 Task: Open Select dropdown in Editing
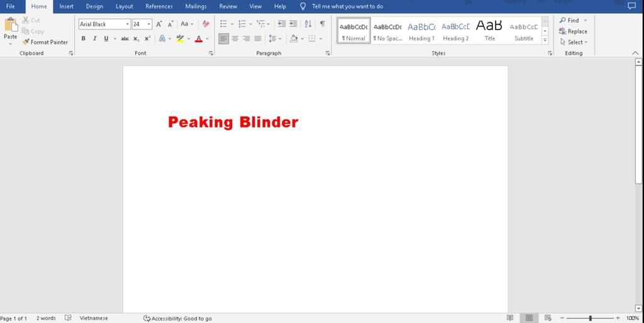tap(574, 42)
